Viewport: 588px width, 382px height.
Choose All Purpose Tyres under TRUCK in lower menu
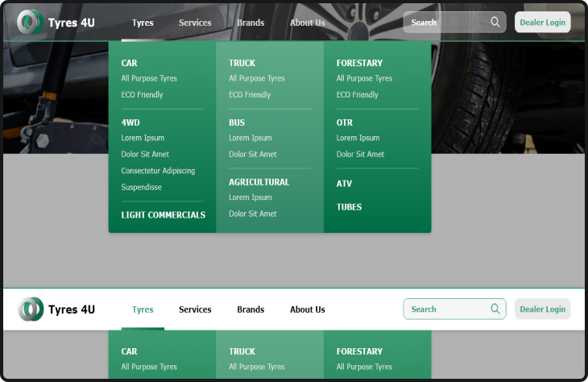pyautogui.click(x=256, y=367)
